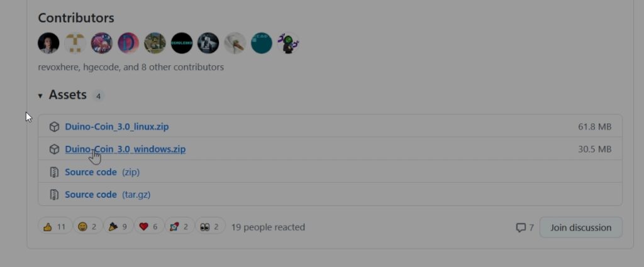Click the heart reaction with 6
This screenshot has height=267, width=644.
149,227
